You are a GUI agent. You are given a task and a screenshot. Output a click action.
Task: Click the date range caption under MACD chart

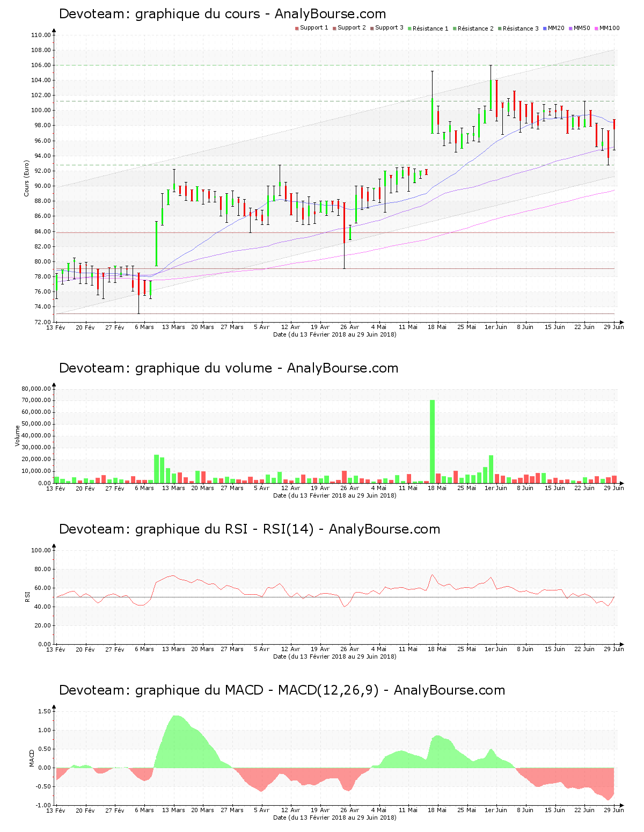pos(335,818)
